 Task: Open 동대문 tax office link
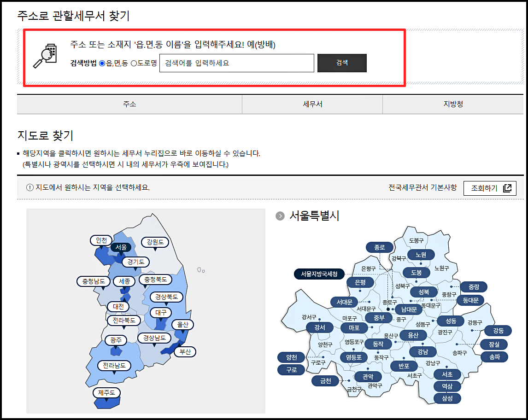coord(470,300)
